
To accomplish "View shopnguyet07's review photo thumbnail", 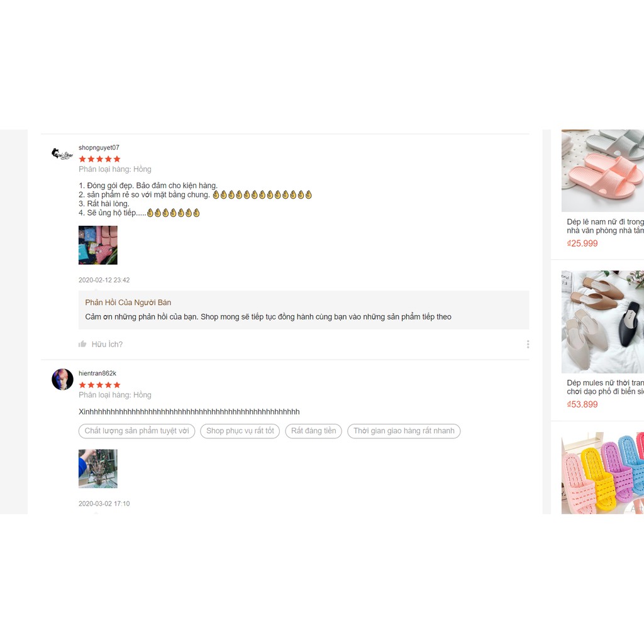I will coord(97,245).
